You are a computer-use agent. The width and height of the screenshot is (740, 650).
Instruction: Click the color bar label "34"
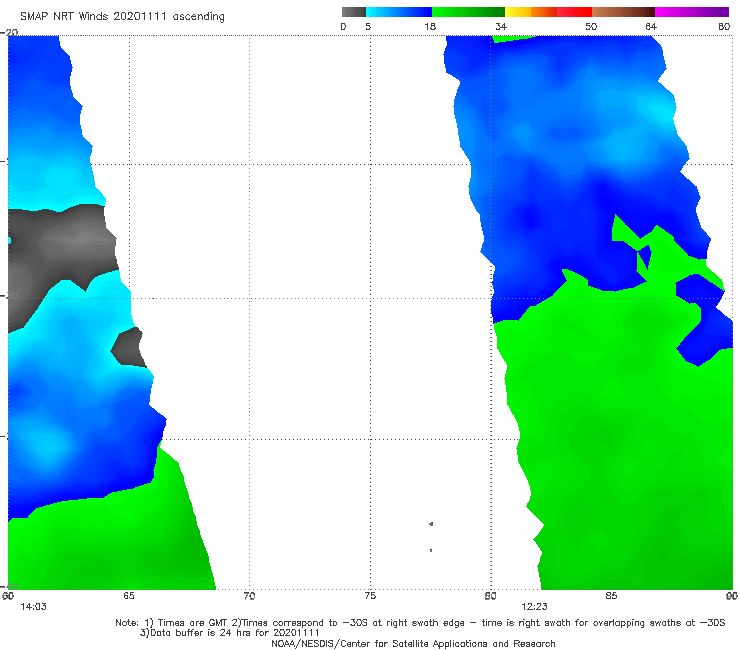[x=501, y=26]
